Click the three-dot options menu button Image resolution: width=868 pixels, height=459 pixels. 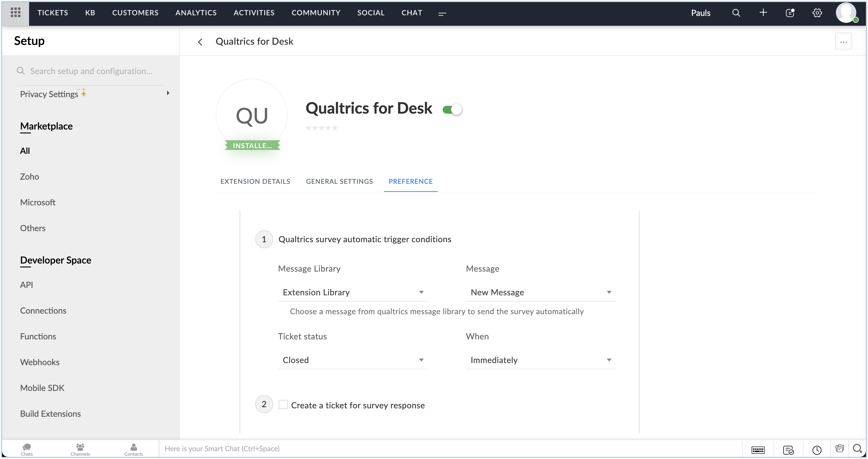click(x=844, y=41)
